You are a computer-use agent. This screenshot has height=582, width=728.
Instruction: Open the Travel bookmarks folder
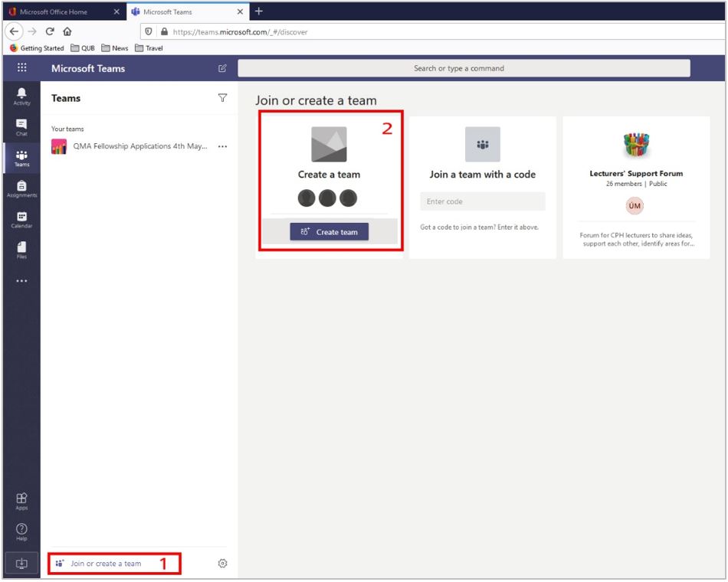(x=149, y=47)
